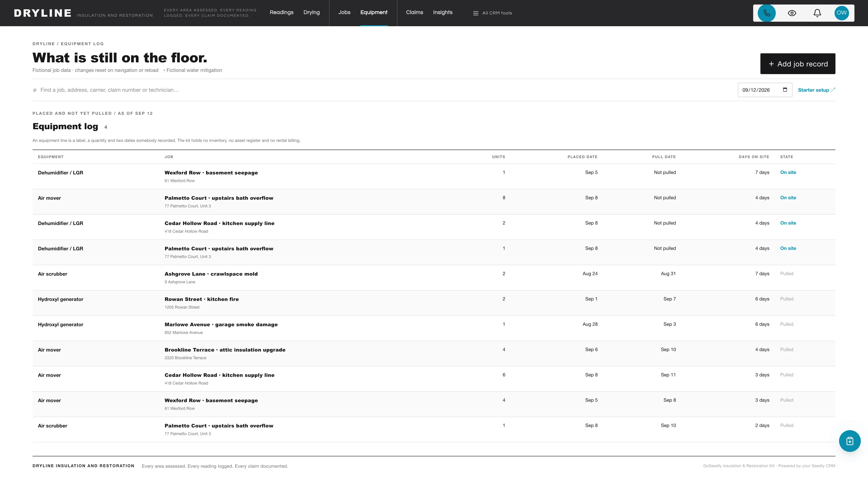Click the Days on Site column header

(754, 157)
